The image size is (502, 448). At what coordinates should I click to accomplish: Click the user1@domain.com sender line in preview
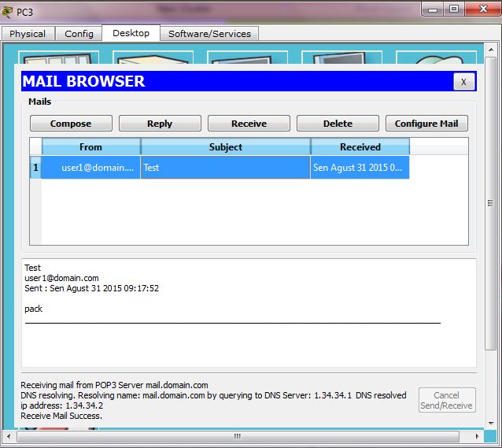click(x=61, y=278)
